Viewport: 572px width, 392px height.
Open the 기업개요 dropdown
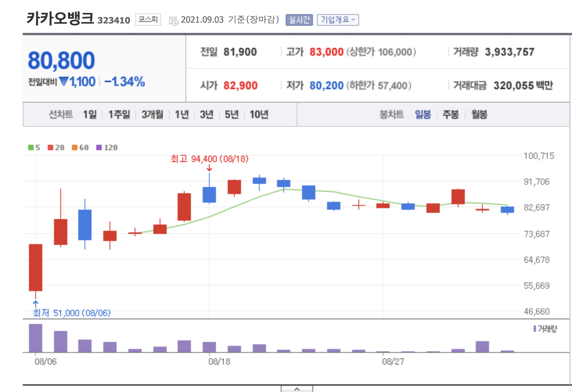pos(338,20)
